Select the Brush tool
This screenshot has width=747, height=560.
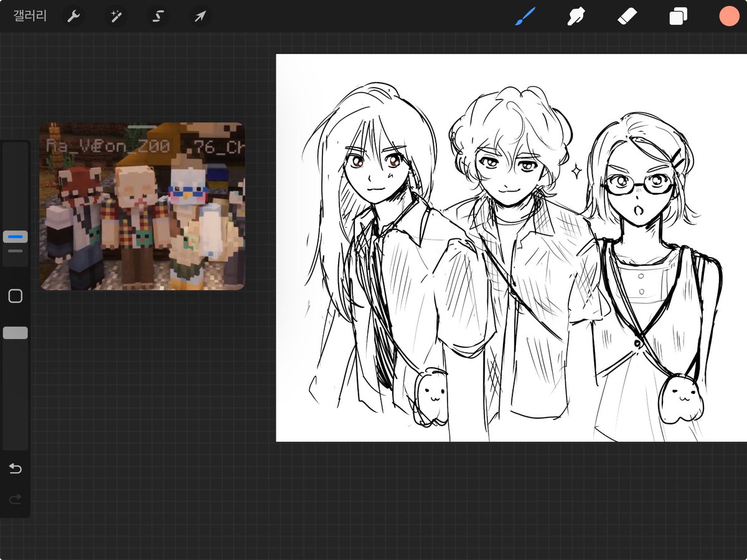(x=525, y=16)
